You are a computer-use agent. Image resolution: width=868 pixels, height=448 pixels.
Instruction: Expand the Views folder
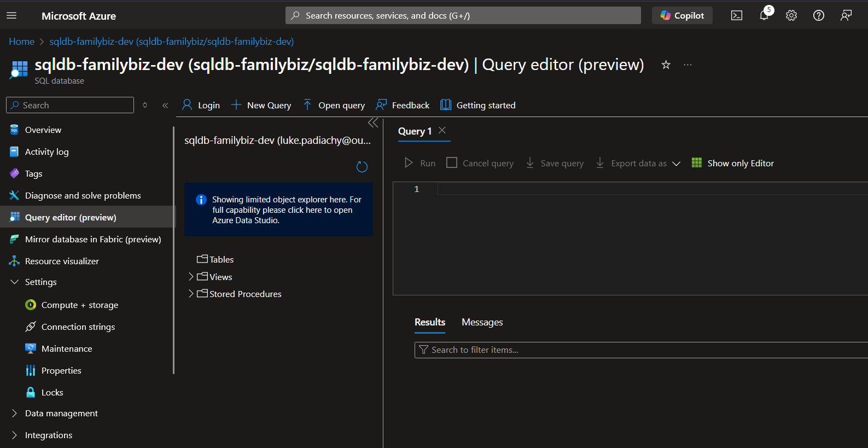[191, 276]
